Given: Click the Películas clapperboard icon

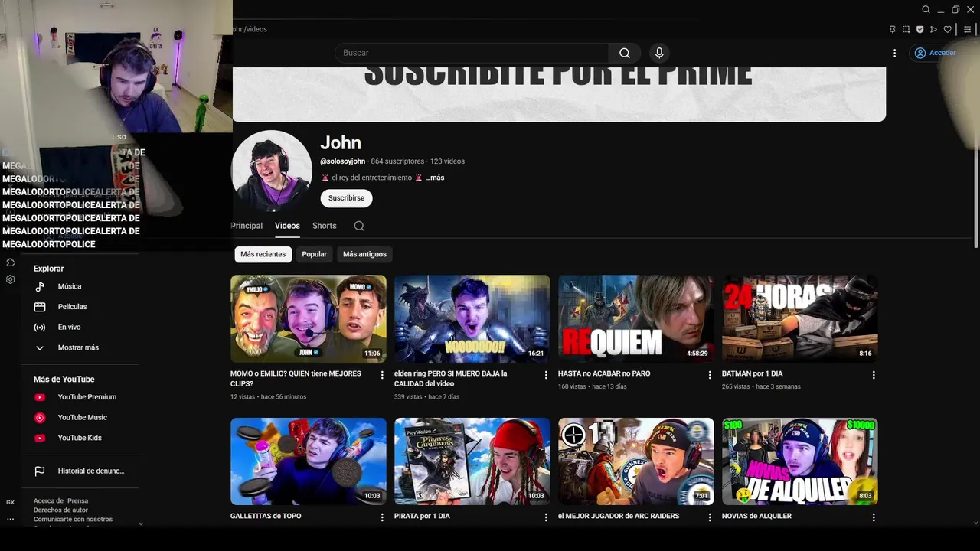Looking at the screenshot, I should (x=40, y=307).
